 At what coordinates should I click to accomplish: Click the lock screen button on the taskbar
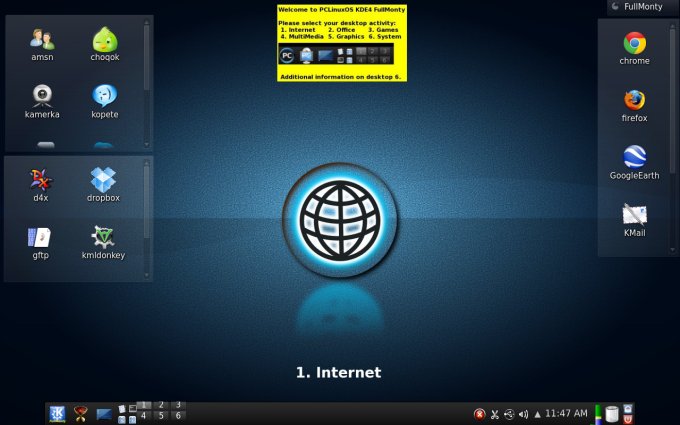[628, 409]
